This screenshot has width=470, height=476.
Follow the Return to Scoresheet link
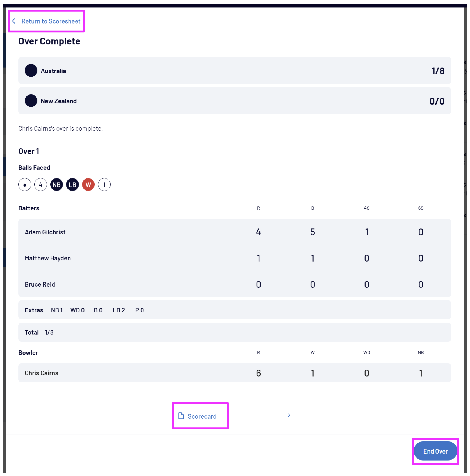pyautogui.click(x=51, y=21)
